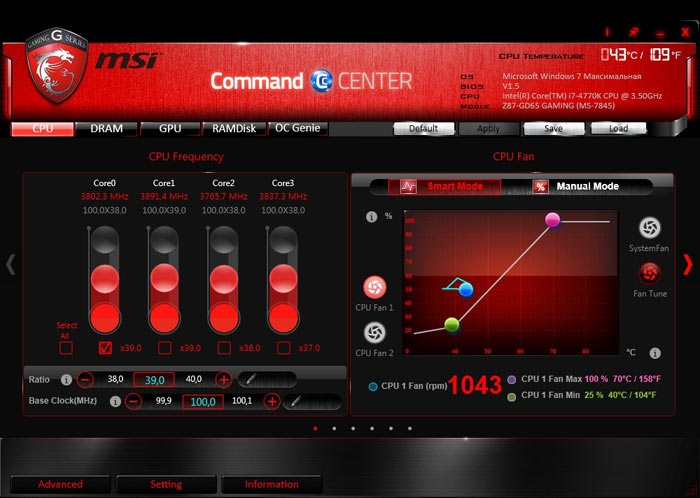The height and width of the screenshot is (498, 700).
Task: Open the OC Genie tab
Action: pos(297,128)
